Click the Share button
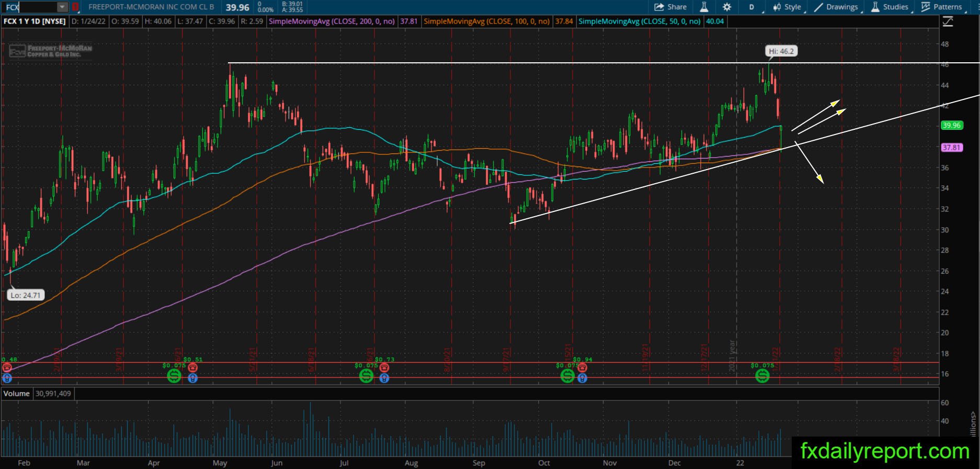980x469 pixels. tap(670, 7)
